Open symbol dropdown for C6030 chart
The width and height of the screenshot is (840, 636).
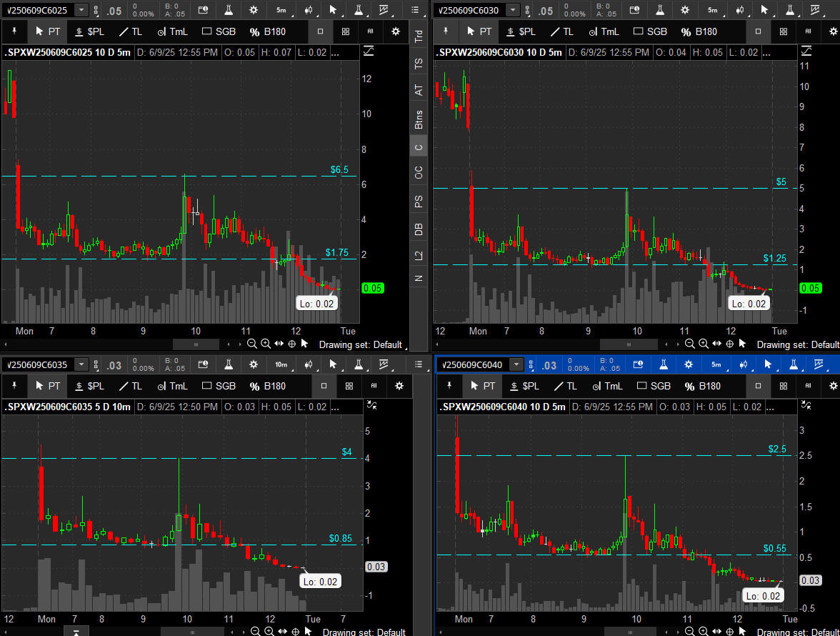coord(513,10)
